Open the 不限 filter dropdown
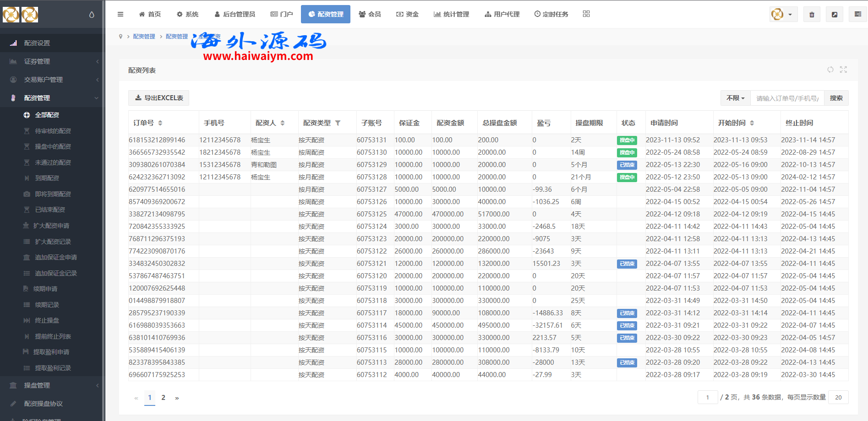 735,98
